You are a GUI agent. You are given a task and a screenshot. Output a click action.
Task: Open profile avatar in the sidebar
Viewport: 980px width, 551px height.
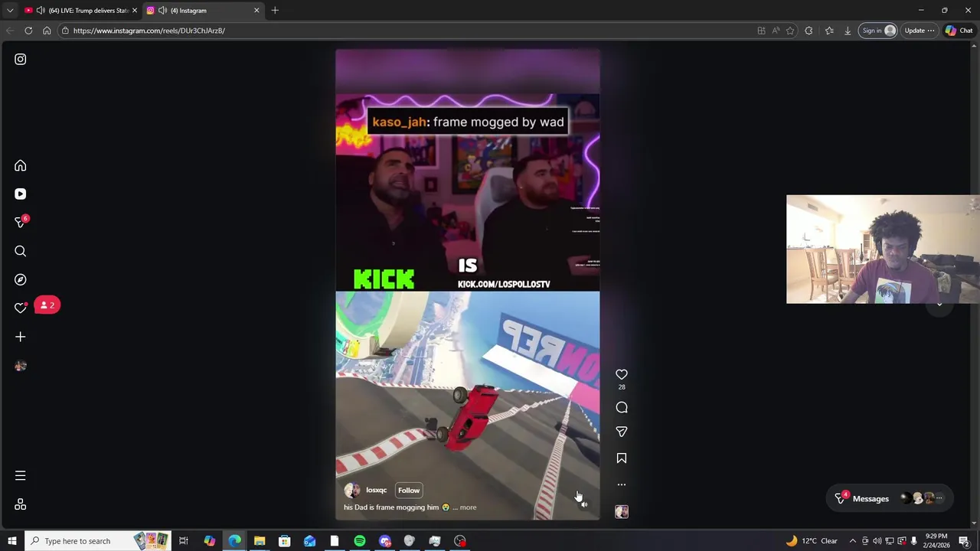tap(21, 366)
